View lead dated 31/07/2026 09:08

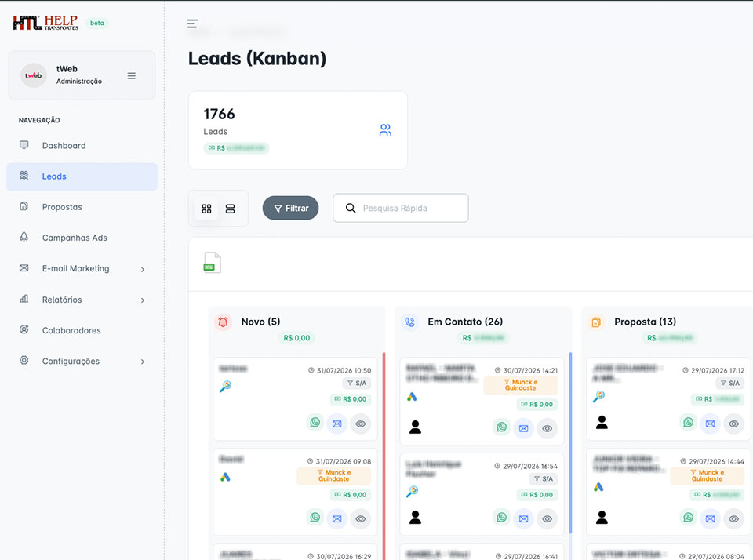(x=361, y=518)
